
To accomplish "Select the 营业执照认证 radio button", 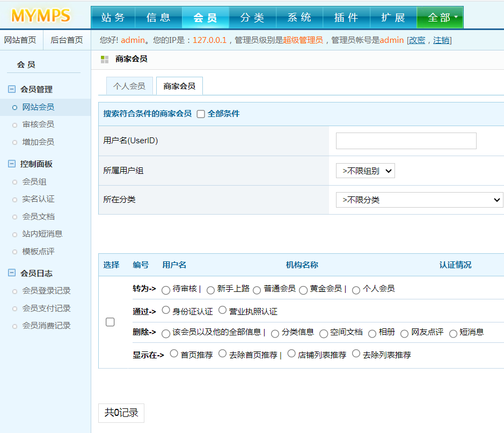I will [222, 310].
